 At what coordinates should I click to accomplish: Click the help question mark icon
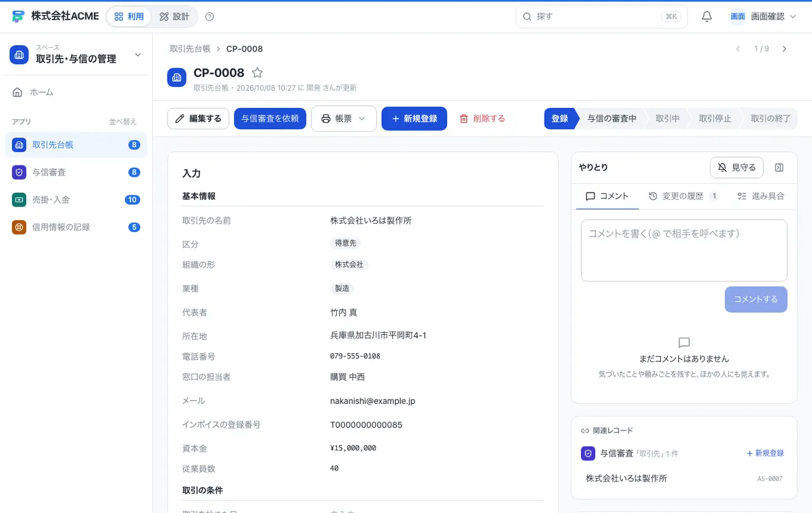coord(210,16)
